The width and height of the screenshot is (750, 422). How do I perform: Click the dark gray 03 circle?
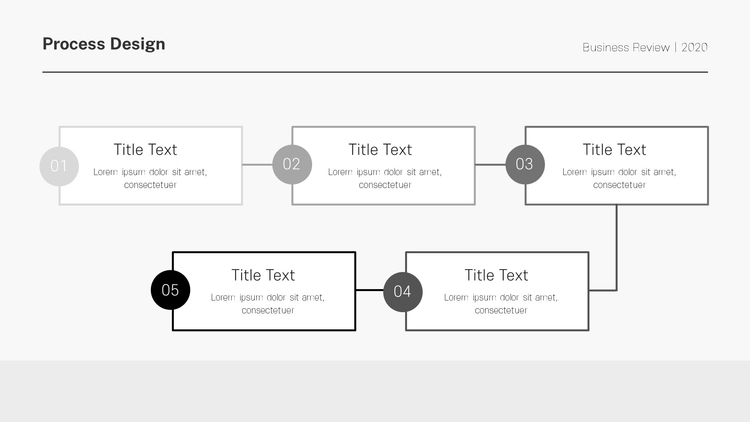click(x=525, y=164)
